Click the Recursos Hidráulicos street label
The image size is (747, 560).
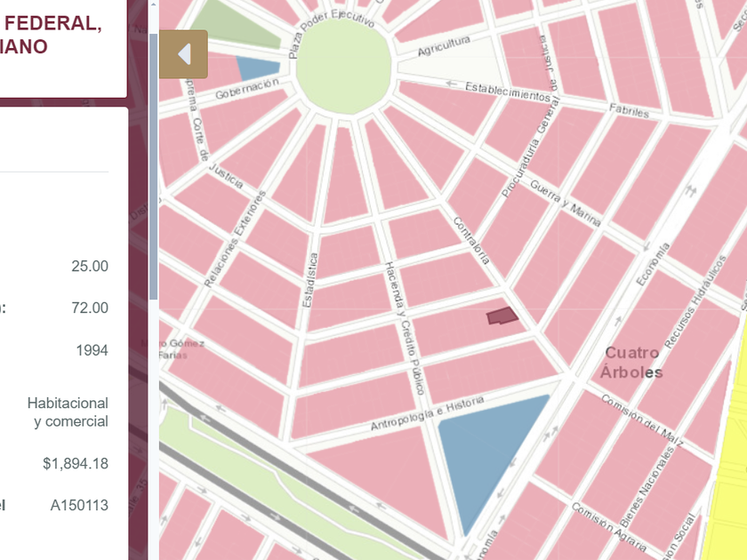point(695,301)
